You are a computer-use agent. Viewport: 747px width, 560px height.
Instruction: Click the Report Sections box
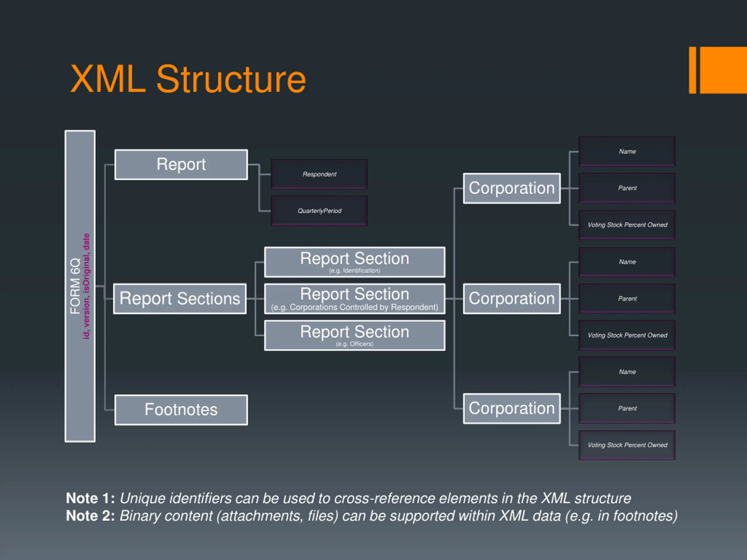point(180,299)
